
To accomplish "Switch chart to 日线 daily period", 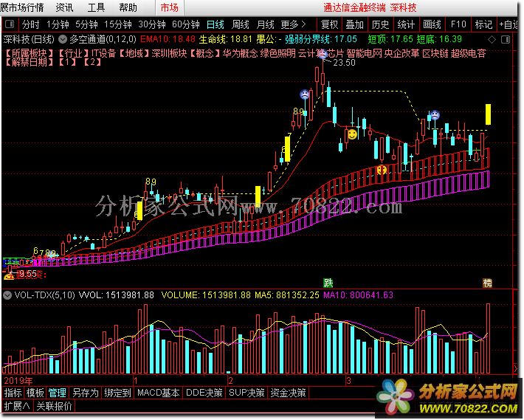I will tap(215, 24).
